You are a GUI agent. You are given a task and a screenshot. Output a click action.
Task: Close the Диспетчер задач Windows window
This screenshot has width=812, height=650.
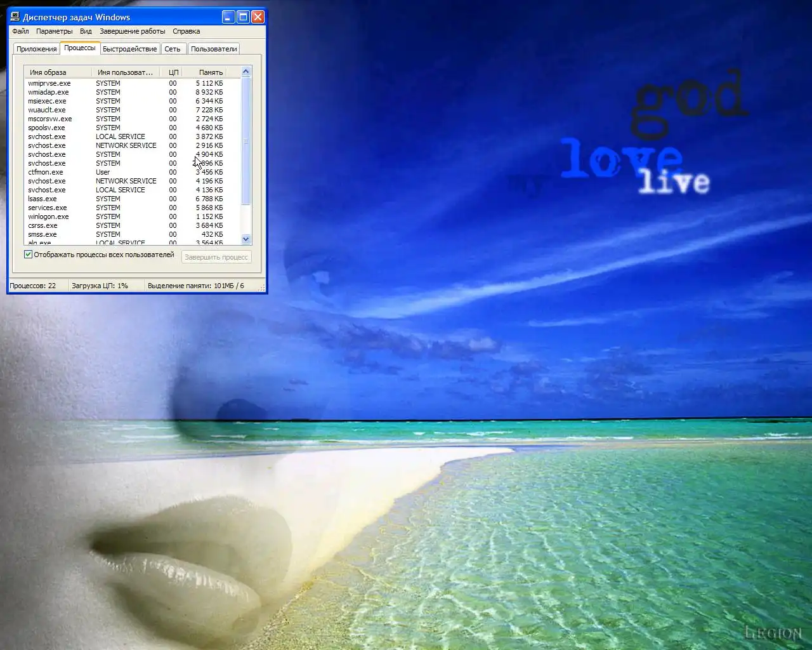[x=258, y=17]
